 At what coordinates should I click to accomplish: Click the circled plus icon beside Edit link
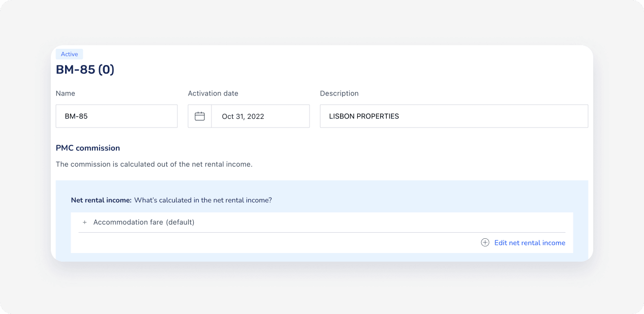tap(485, 243)
